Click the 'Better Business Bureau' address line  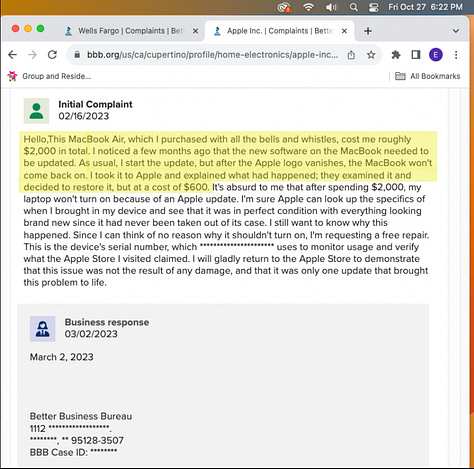(81, 416)
